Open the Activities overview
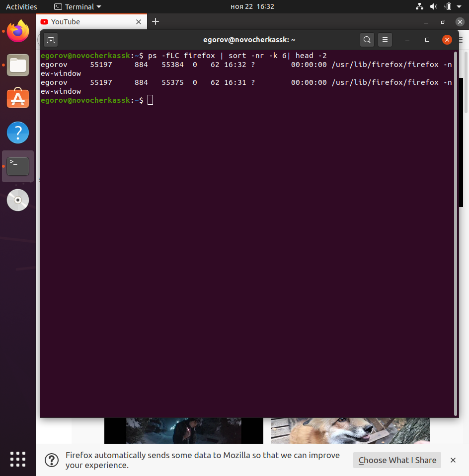The width and height of the screenshot is (469, 476). 21,7
